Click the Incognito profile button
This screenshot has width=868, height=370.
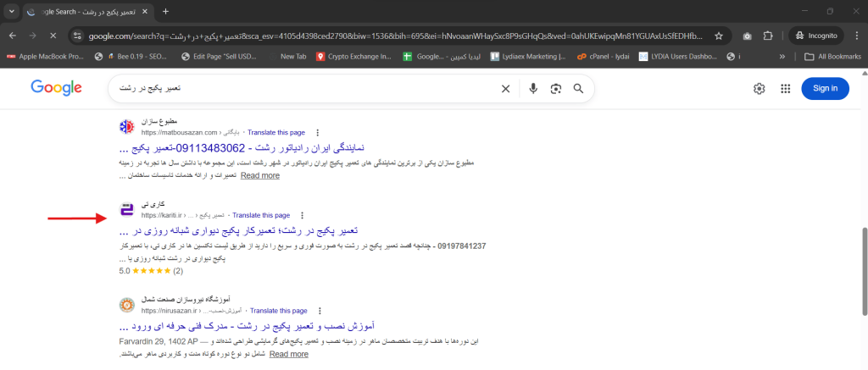816,36
